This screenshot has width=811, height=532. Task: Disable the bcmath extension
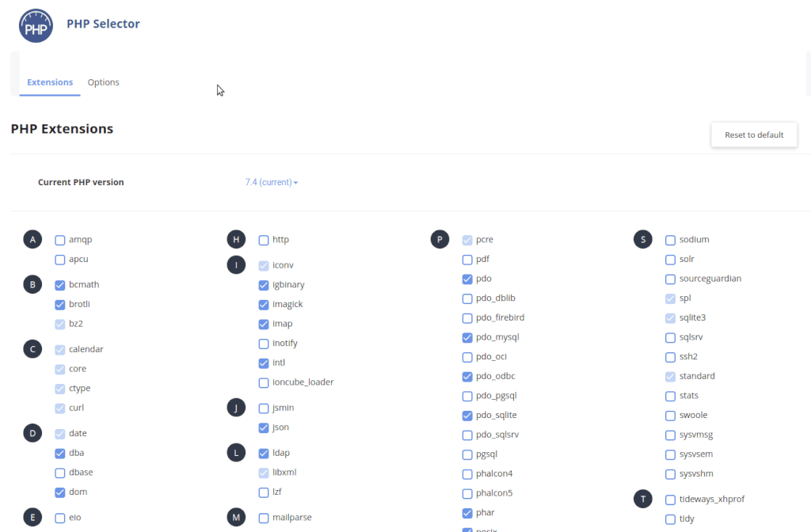coord(59,283)
